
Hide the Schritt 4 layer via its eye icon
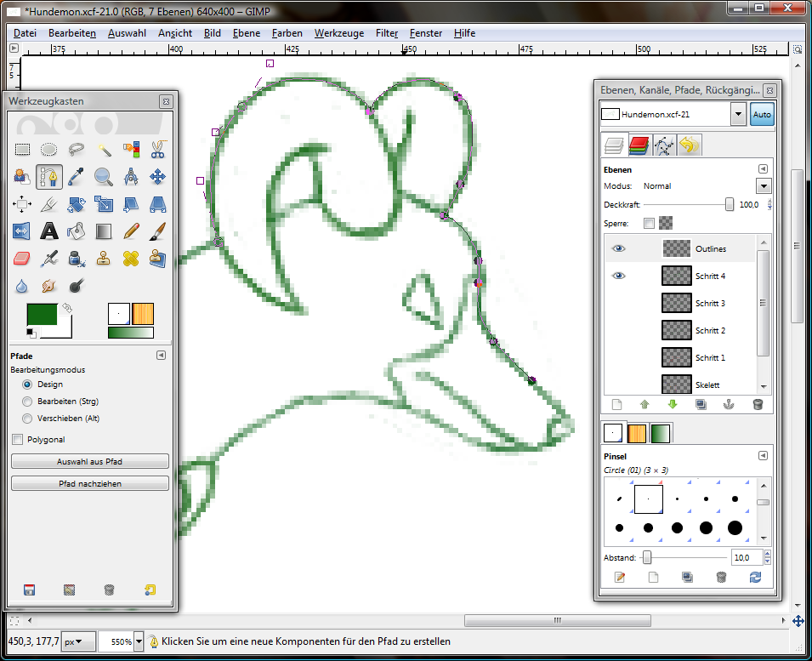pos(619,276)
